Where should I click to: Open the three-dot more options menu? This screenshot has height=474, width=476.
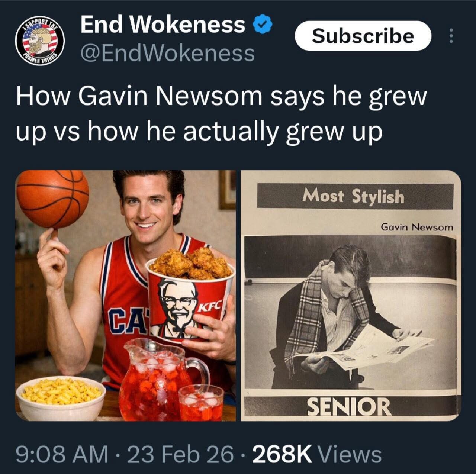click(451, 36)
